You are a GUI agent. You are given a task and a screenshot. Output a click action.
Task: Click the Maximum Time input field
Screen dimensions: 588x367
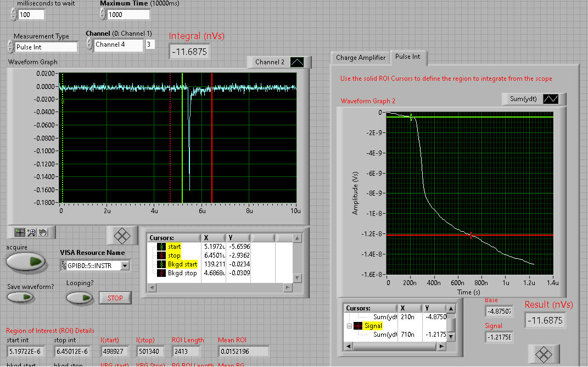pos(128,15)
